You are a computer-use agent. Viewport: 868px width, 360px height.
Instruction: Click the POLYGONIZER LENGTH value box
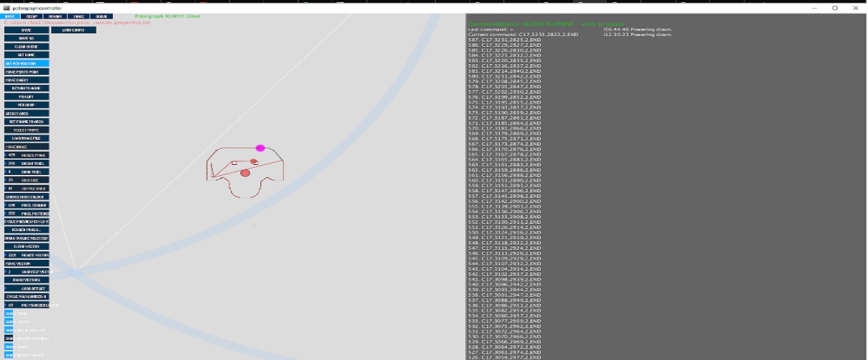27,305
